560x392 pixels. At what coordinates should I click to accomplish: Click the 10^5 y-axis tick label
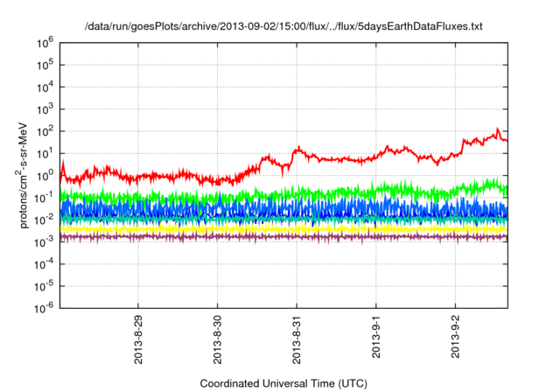tap(45, 66)
